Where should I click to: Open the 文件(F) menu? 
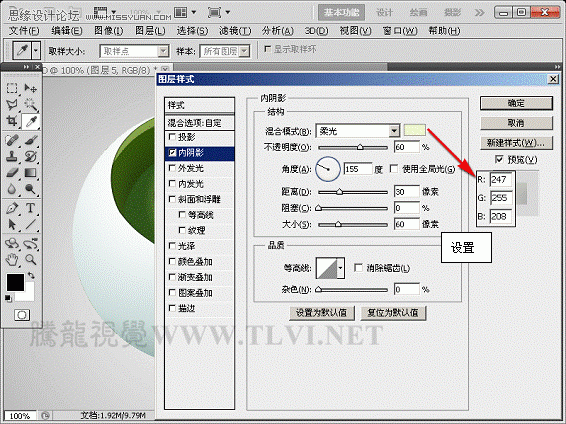tap(24, 31)
